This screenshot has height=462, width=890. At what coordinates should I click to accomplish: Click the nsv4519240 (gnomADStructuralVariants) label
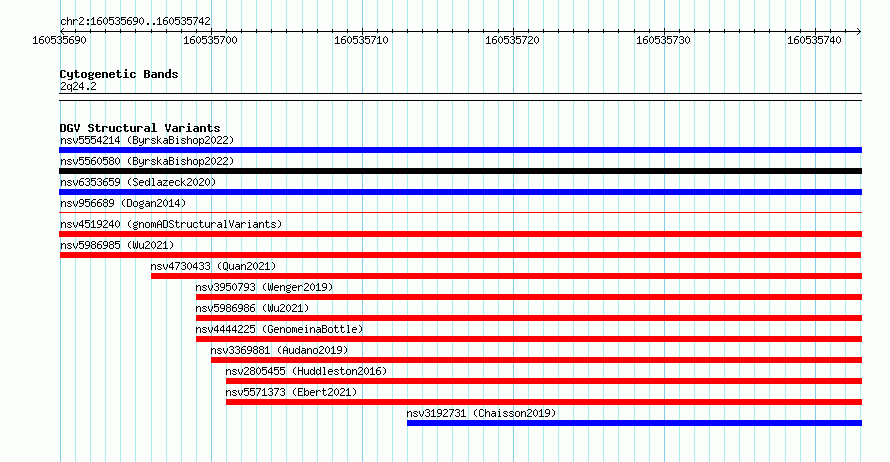(x=171, y=224)
